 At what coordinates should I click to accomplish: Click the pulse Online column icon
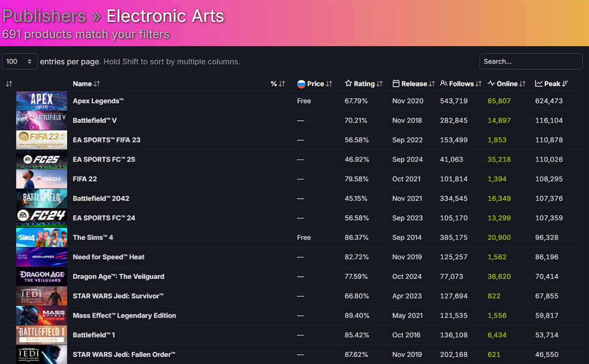491,84
